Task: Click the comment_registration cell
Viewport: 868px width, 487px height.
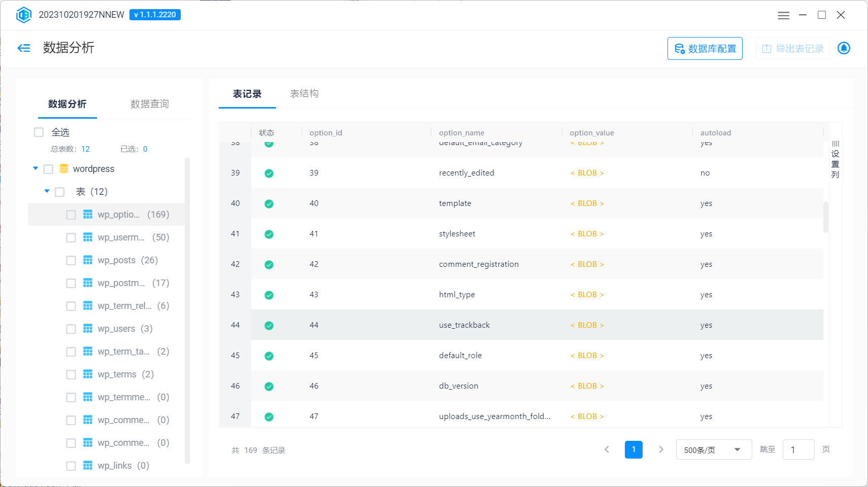Action: point(479,264)
